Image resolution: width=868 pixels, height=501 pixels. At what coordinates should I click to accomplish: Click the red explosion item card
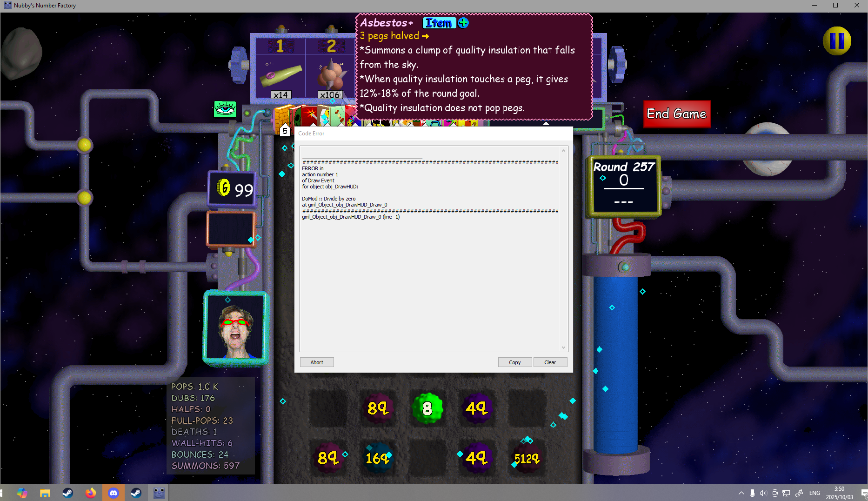point(309,116)
